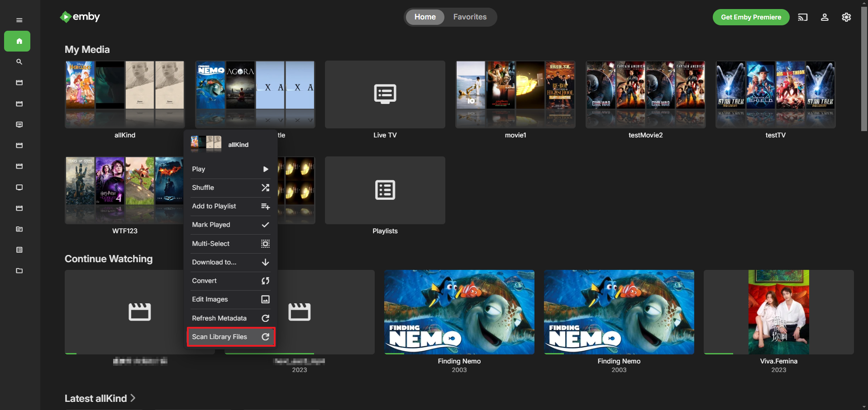
Task: Switch to the Home tab
Action: tap(425, 17)
